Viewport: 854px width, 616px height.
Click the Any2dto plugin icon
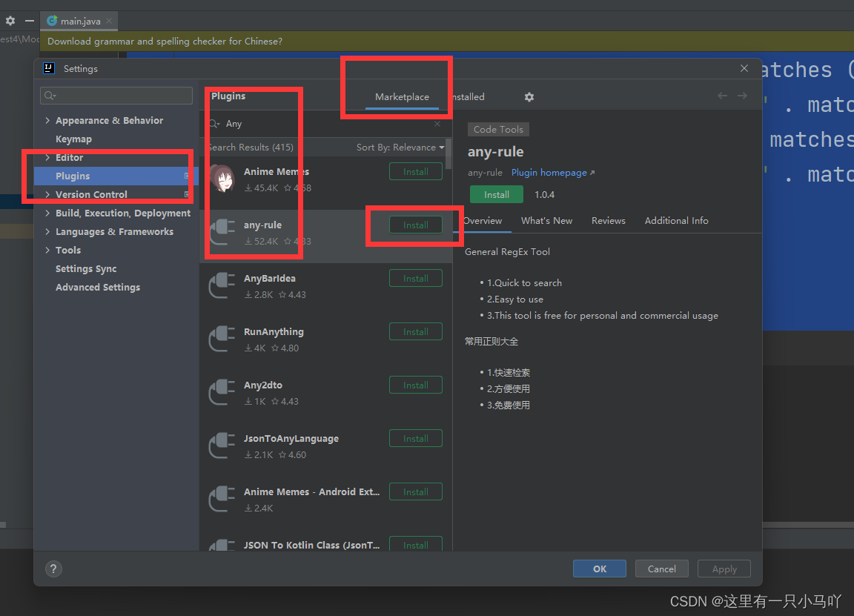222,392
